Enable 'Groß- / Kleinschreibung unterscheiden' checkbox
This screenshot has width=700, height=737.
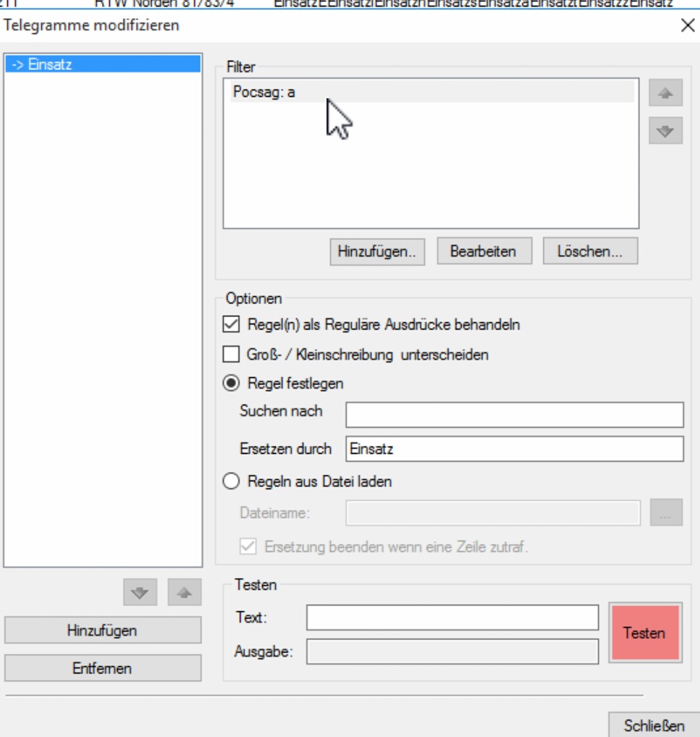click(231, 355)
